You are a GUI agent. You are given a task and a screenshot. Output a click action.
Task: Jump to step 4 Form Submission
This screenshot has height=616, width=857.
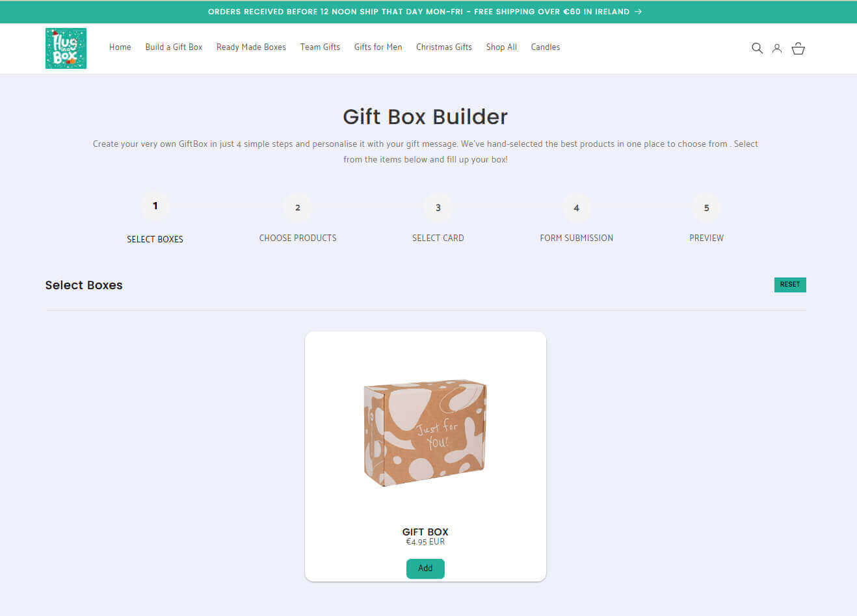[x=576, y=208]
